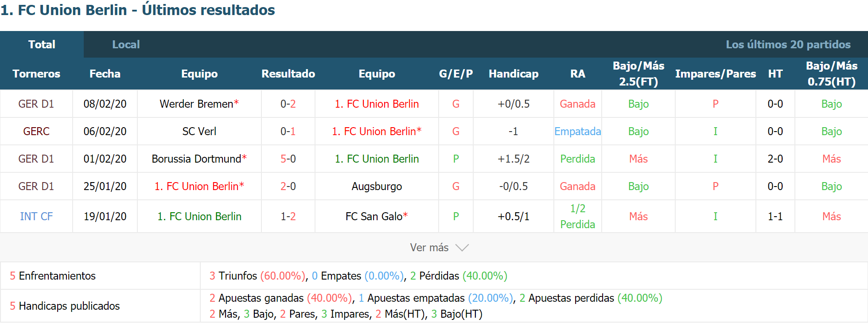Open the Local tab
This screenshot has height=323, width=868.
[x=126, y=44]
